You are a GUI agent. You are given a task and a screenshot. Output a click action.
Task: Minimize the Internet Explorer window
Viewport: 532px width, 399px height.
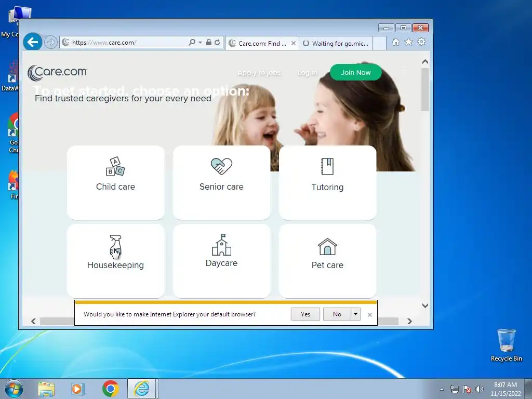click(386, 28)
